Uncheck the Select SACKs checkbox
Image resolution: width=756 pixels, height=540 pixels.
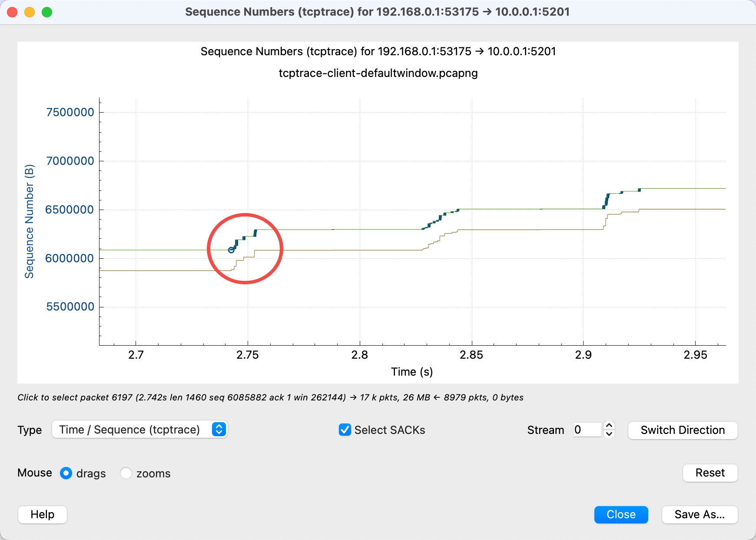[345, 430]
